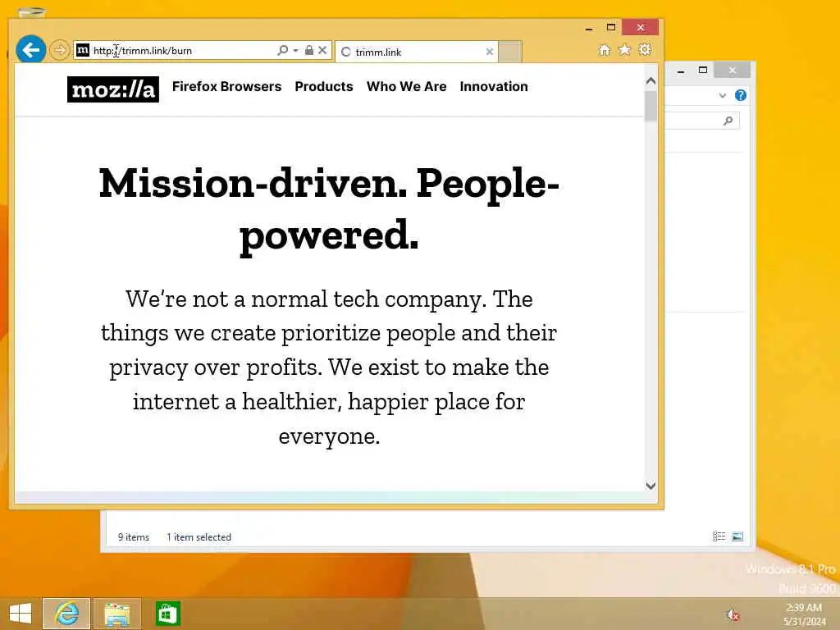840x630 pixels.
Task: Open a new tab with the blank tab button
Action: tap(510, 52)
